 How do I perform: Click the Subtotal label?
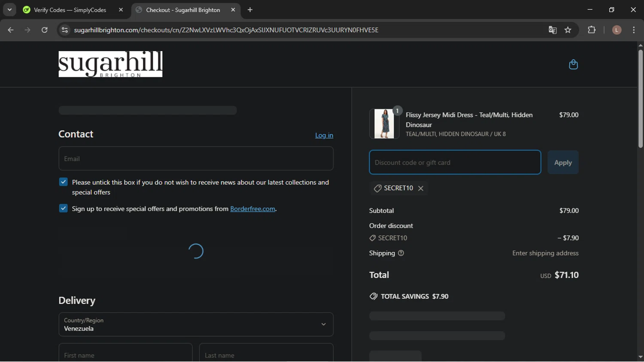click(381, 210)
